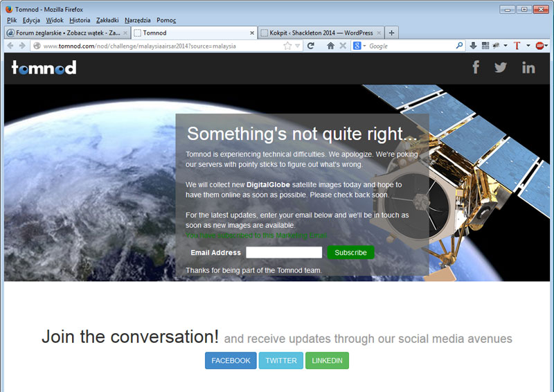This screenshot has width=554, height=392.
Task: Click the green "You have subscribed" message
Action: click(x=256, y=235)
